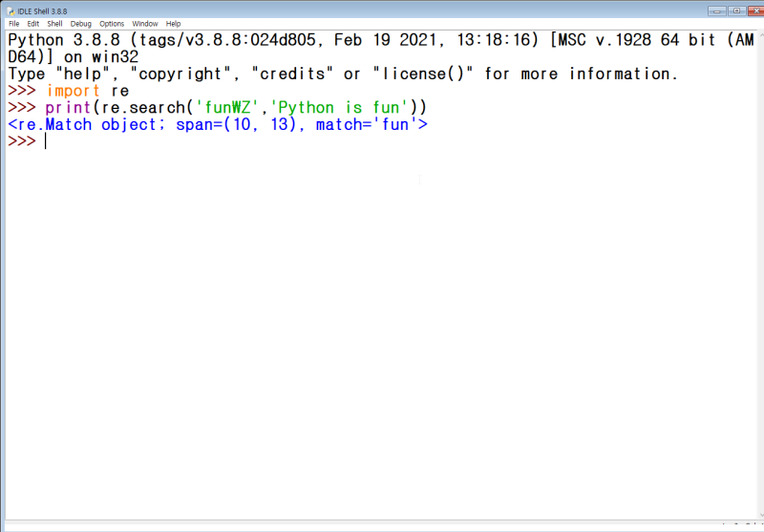Click the IDLE Python icon in title bar

pos(11,11)
